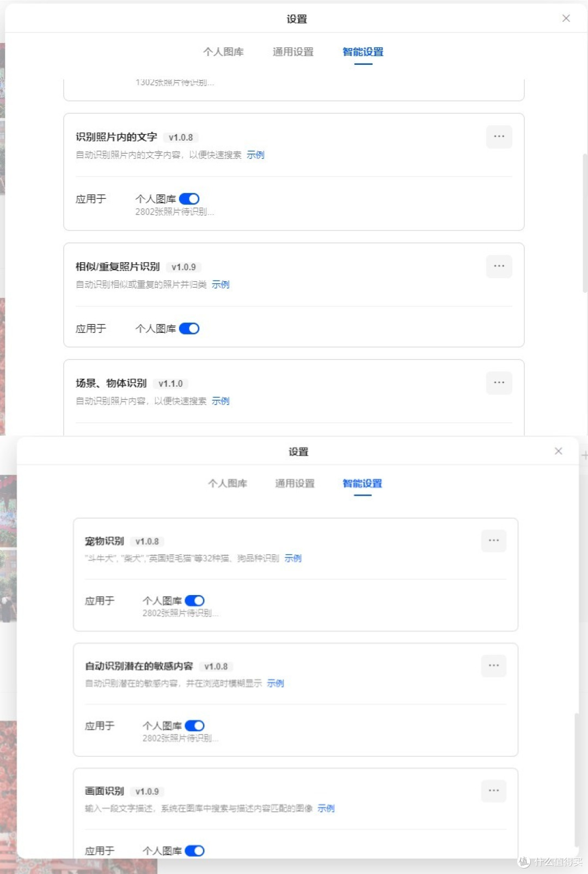Open more options for 场景、物体识别
This screenshot has width=588, height=874.
coord(499,383)
